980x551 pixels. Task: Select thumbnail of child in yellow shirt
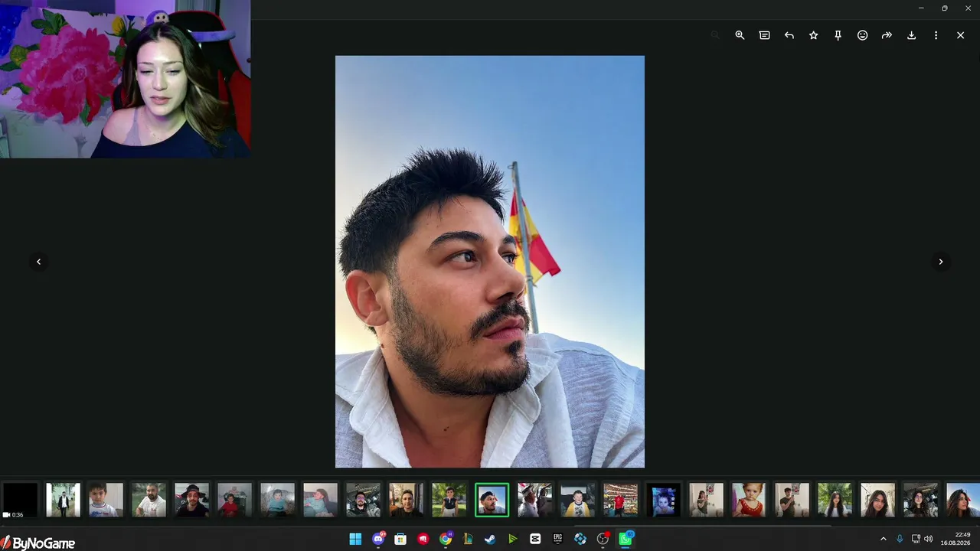577,500
